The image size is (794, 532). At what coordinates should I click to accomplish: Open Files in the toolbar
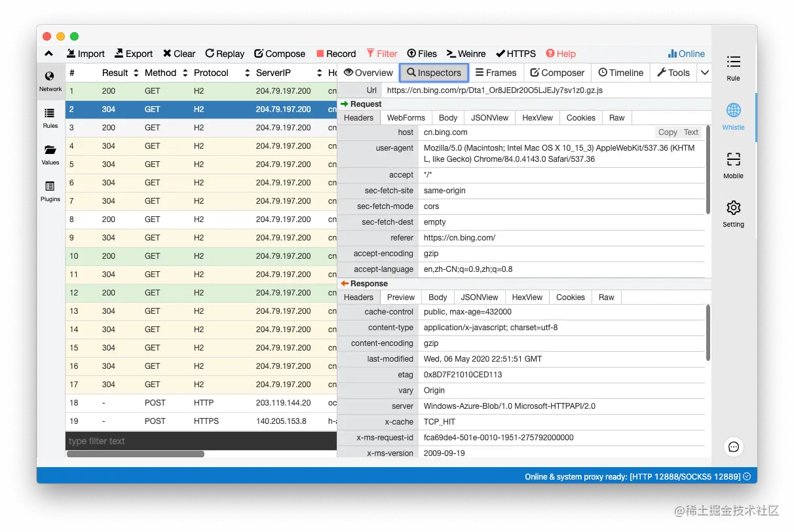(422, 54)
